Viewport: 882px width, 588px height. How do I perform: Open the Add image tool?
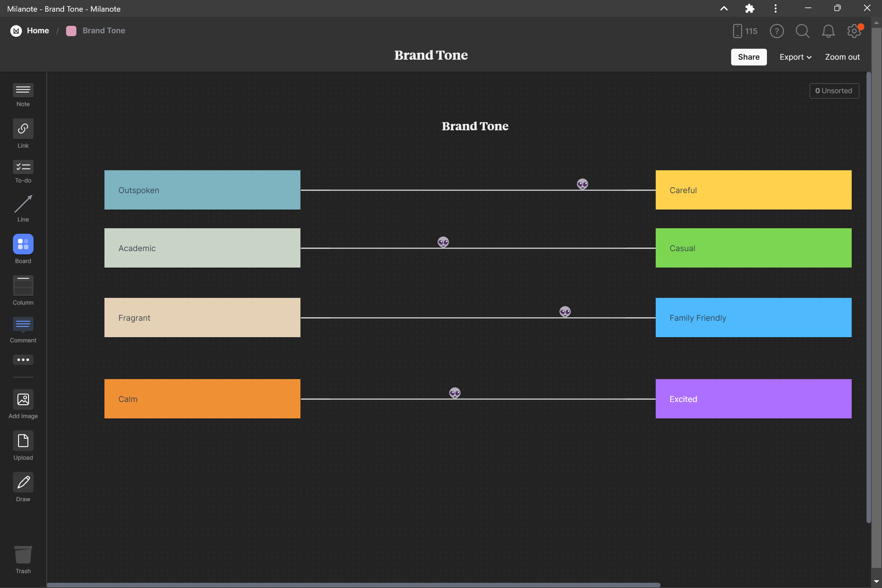23,399
